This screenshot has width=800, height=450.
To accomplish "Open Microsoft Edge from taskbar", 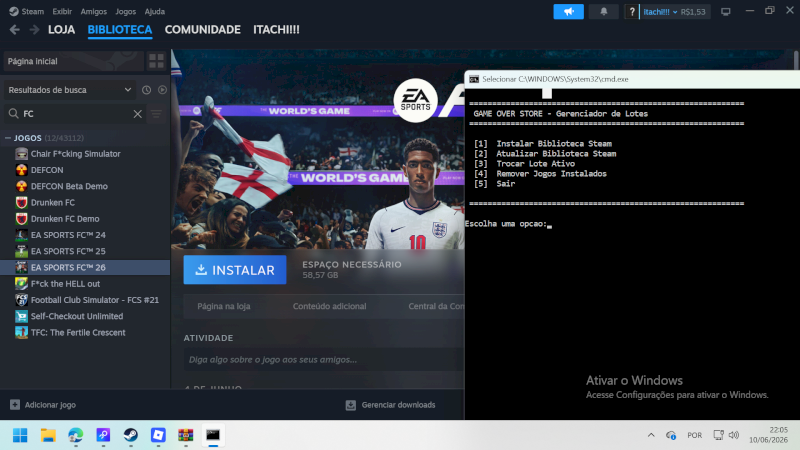I will [x=76, y=435].
